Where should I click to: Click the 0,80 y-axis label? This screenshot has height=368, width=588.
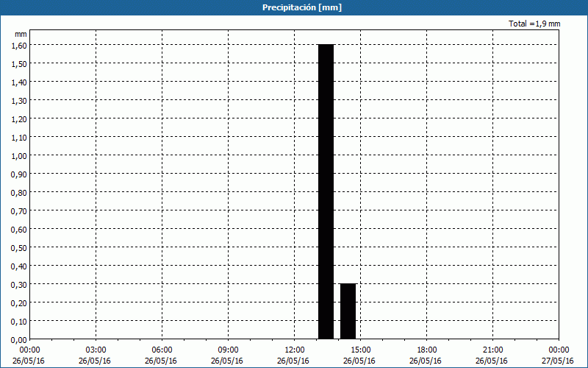pos(19,192)
